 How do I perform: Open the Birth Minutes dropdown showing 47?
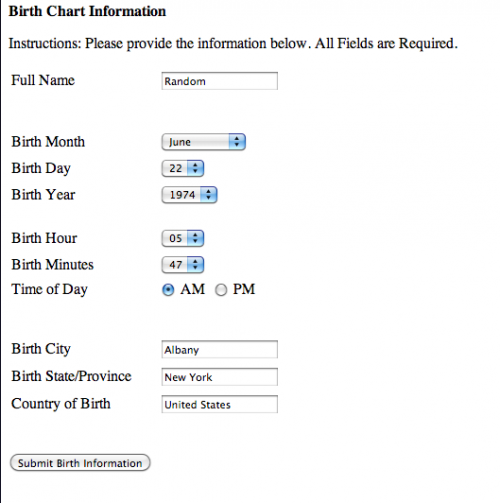point(183,265)
